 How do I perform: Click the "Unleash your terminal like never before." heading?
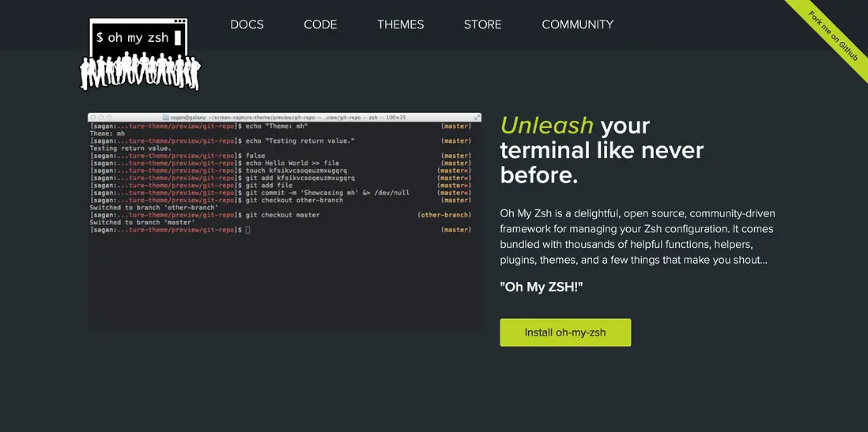tap(602, 151)
